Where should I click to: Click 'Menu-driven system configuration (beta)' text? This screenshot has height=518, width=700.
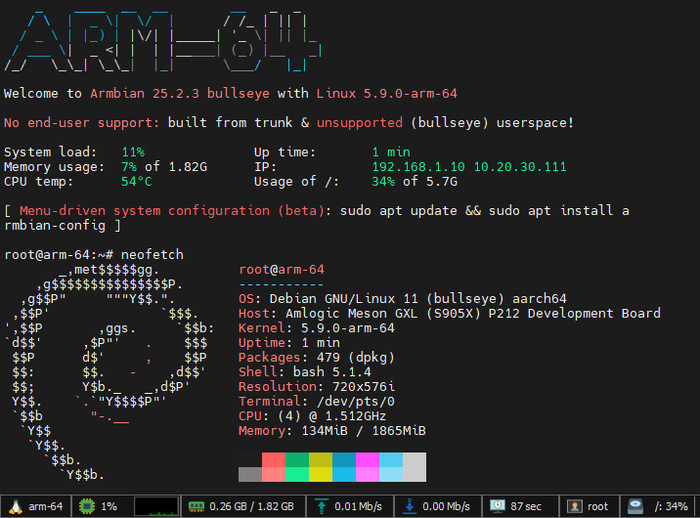point(172,211)
